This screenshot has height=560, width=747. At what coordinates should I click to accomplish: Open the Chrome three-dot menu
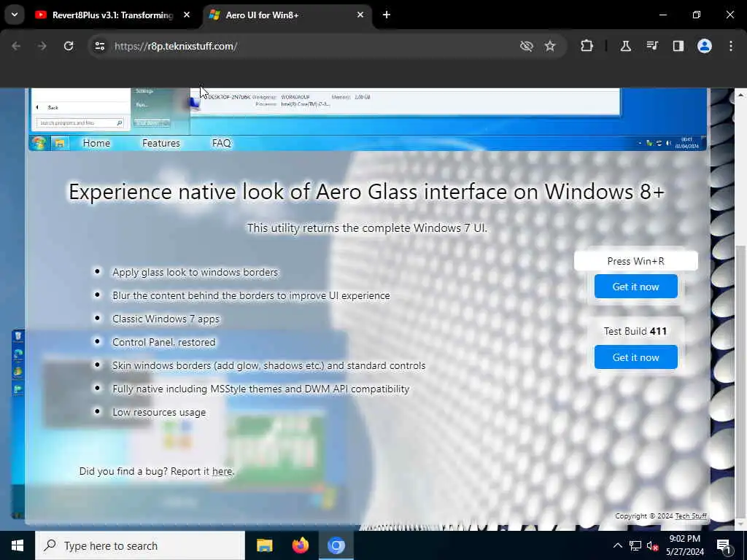coord(731,46)
